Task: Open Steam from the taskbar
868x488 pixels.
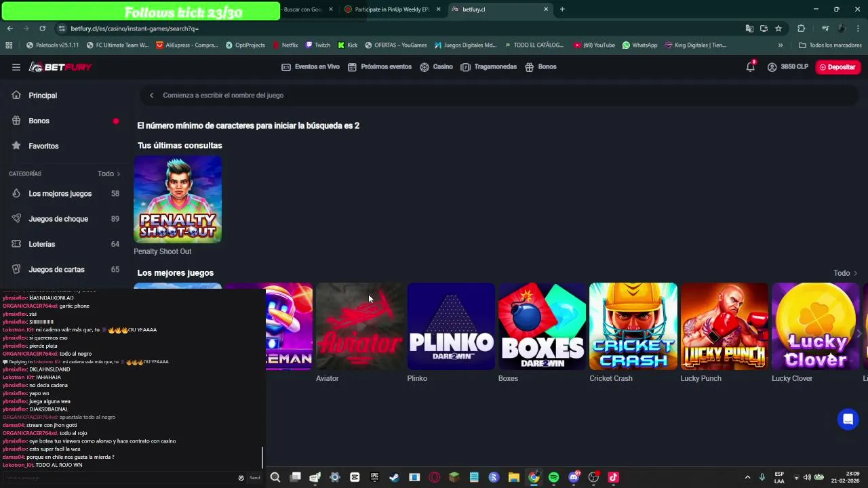Action: point(394,477)
